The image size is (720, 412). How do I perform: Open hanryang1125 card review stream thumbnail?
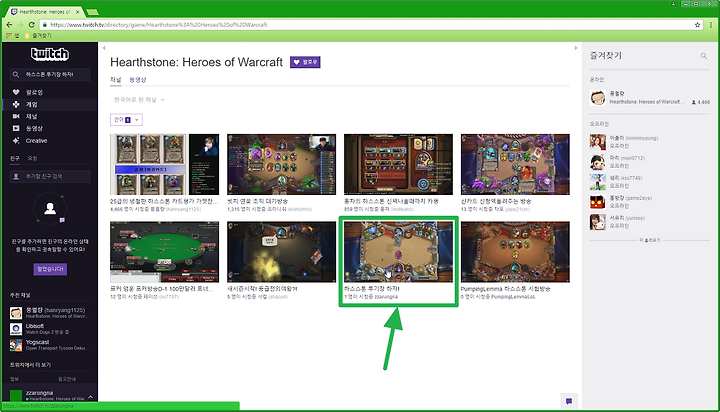pos(164,164)
